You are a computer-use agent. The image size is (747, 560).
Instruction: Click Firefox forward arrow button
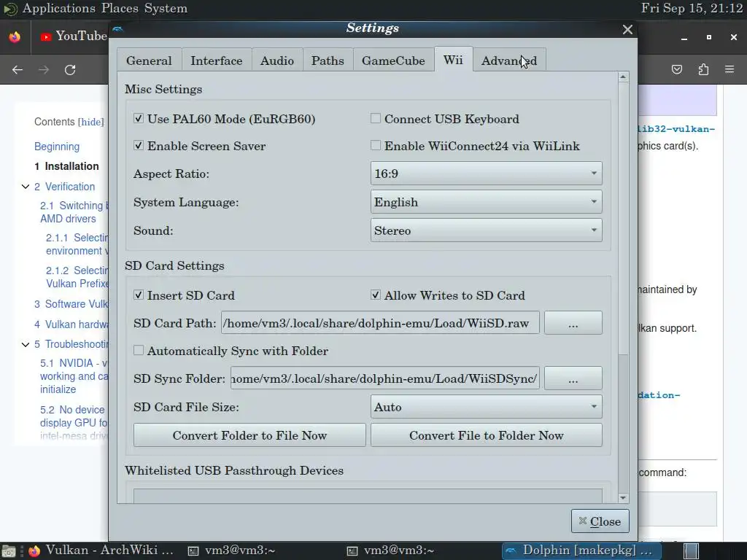pos(44,70)
